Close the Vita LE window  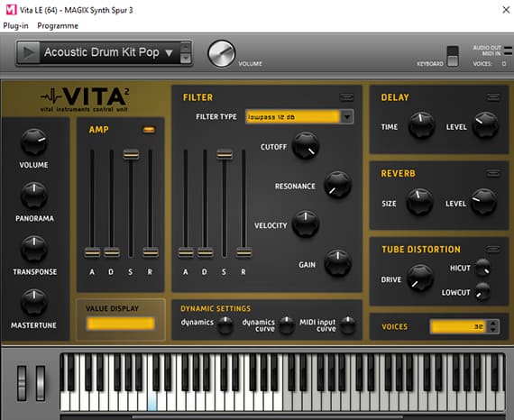point(506,10)
